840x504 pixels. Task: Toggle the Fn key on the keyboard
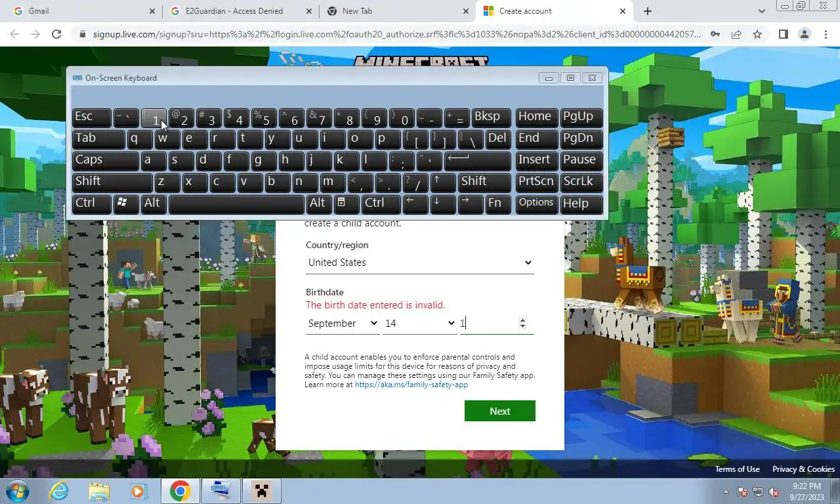pos(498,204)
